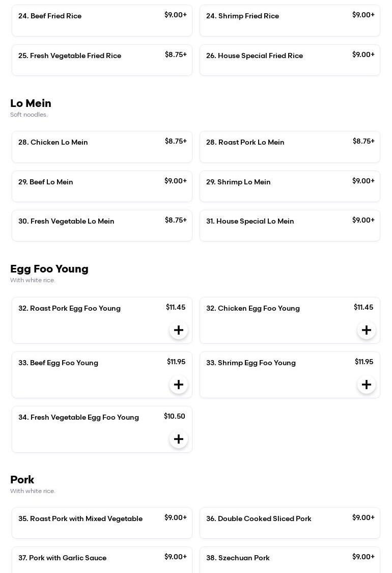Select Shrimp Fried Rice menu item
The height and width of the screenshot is (573, 392).
[290, 21]
